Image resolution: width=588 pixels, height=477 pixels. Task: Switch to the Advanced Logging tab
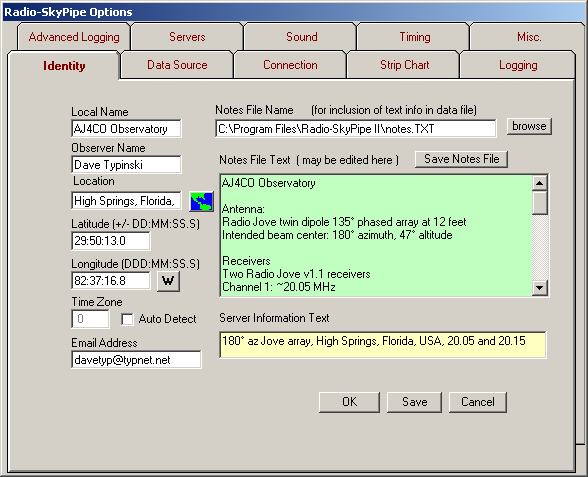click(x=74, y=37)
